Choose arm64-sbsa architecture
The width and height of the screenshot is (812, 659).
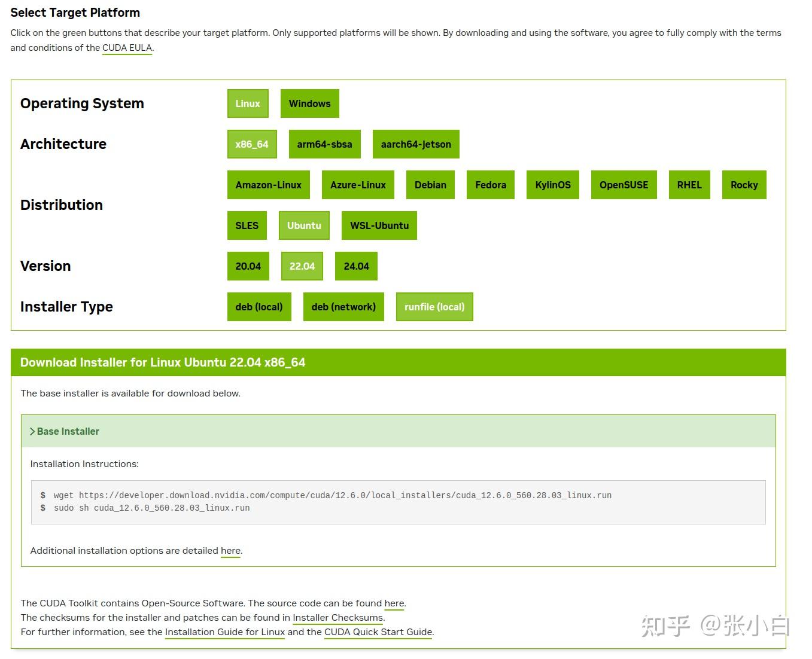tap(325, 144)
